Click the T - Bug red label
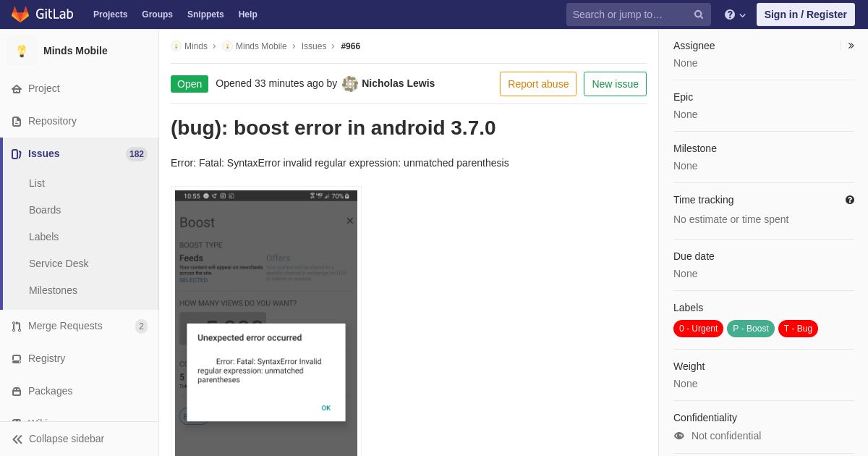868x456 pixels. tap(798, 329)
